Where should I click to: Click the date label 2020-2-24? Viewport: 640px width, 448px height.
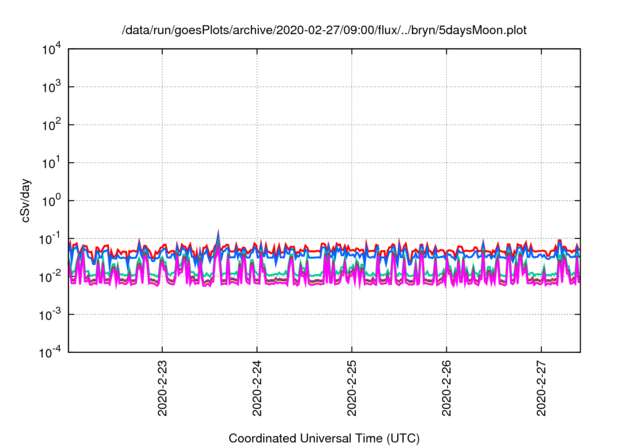click(x=257, y=388)
